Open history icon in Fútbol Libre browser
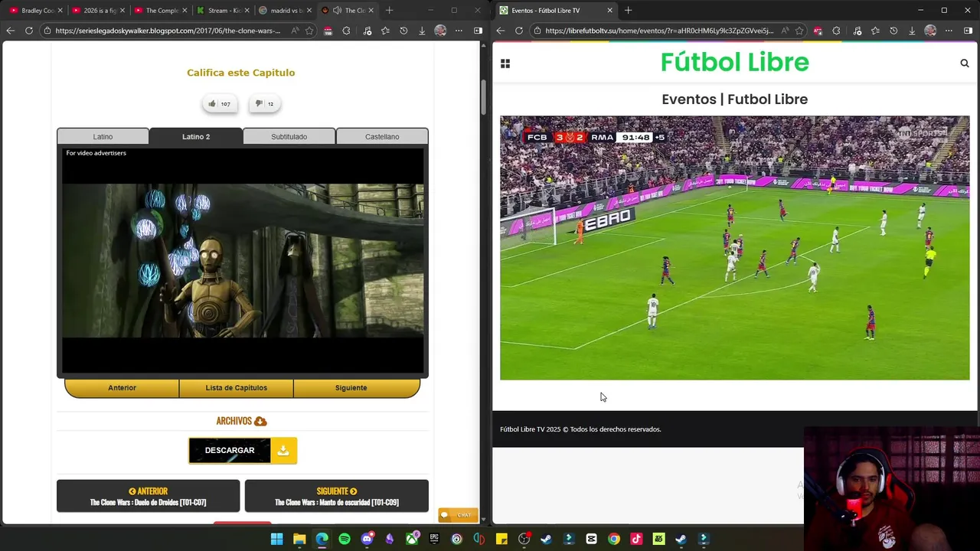The image size is (980, 551). pyautogui.click(x=893, y=31)
